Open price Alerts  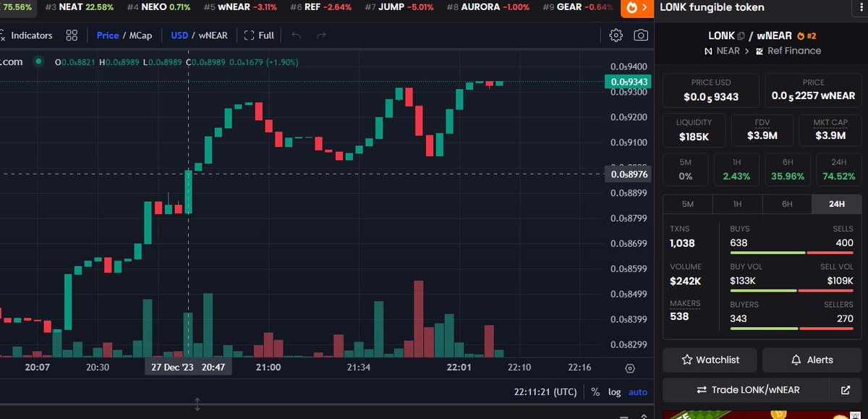812,360
